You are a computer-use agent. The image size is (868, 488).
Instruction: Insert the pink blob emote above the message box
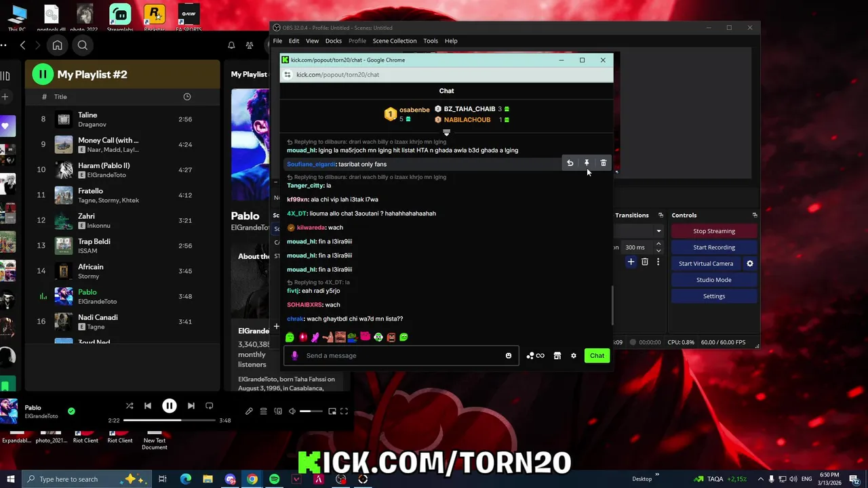[366, 337]
